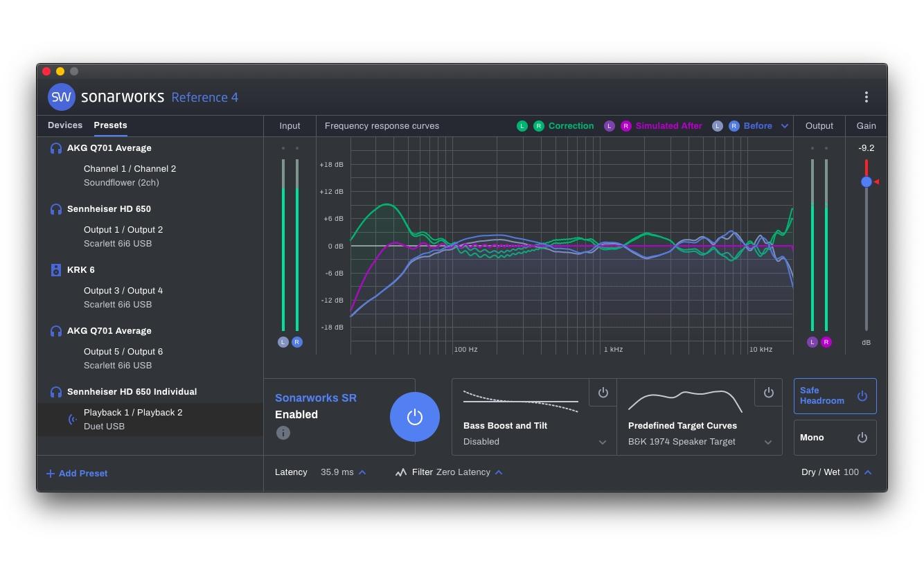Click the active playing icon beside Playback 1

72,420
